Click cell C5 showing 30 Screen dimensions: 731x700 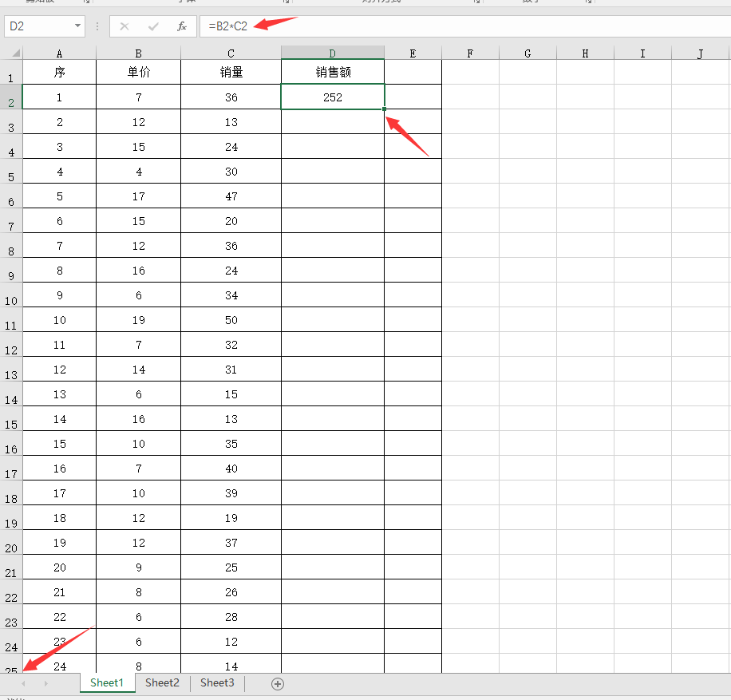point(231,171)
